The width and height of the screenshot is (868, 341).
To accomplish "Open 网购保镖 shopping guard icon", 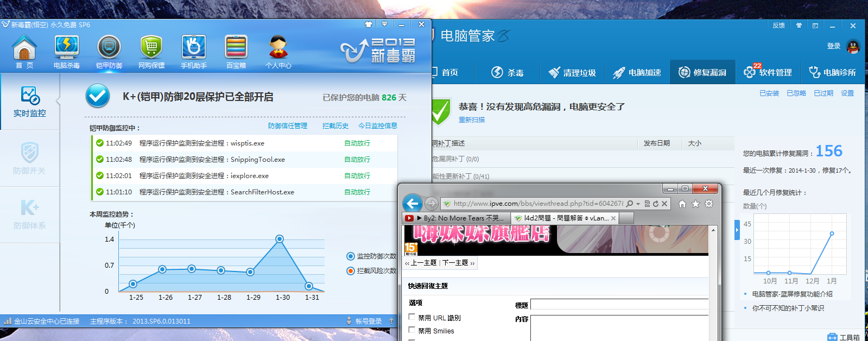I will (x=151, y=52).
